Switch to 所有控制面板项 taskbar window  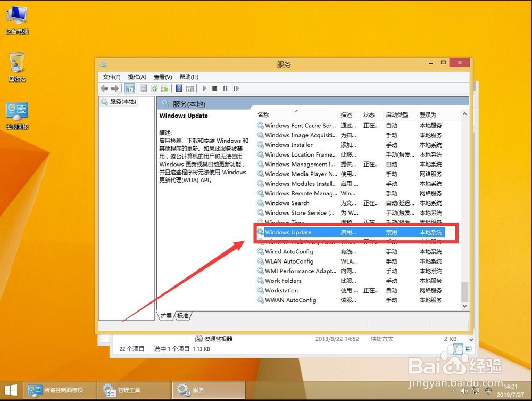point(60,390)
